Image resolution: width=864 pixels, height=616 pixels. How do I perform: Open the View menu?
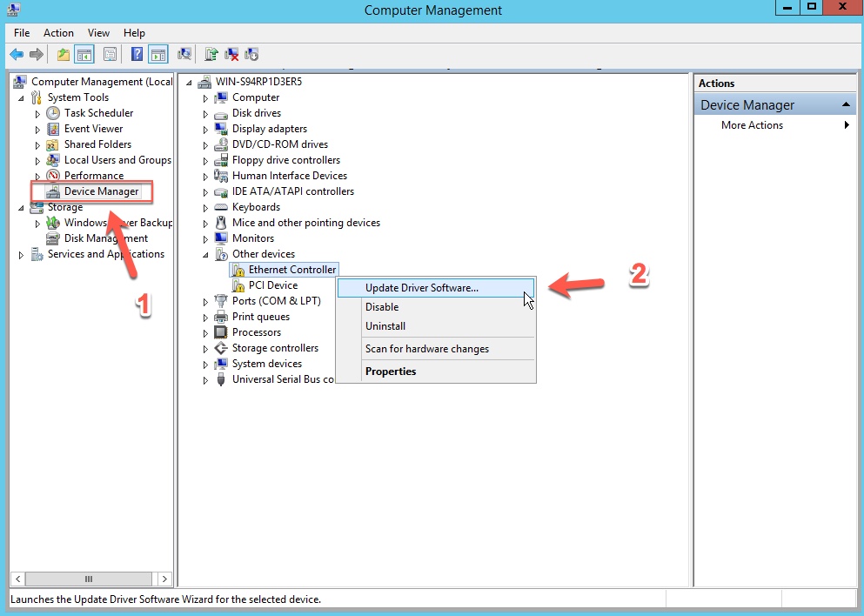point(98,33)
